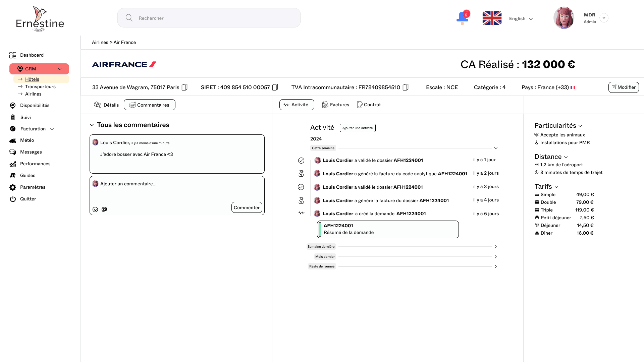
Task: Insert an emoji in the comment
Action: [x=95, y=209]
